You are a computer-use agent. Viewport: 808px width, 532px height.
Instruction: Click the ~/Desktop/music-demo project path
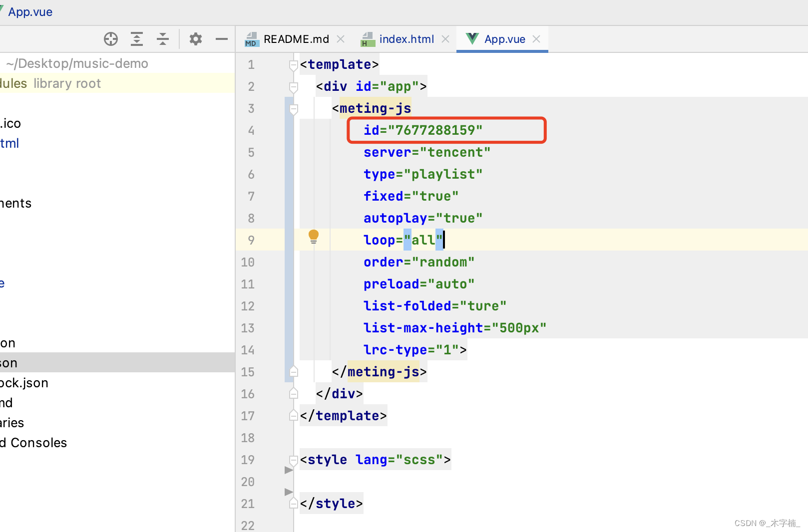point(77,63)
